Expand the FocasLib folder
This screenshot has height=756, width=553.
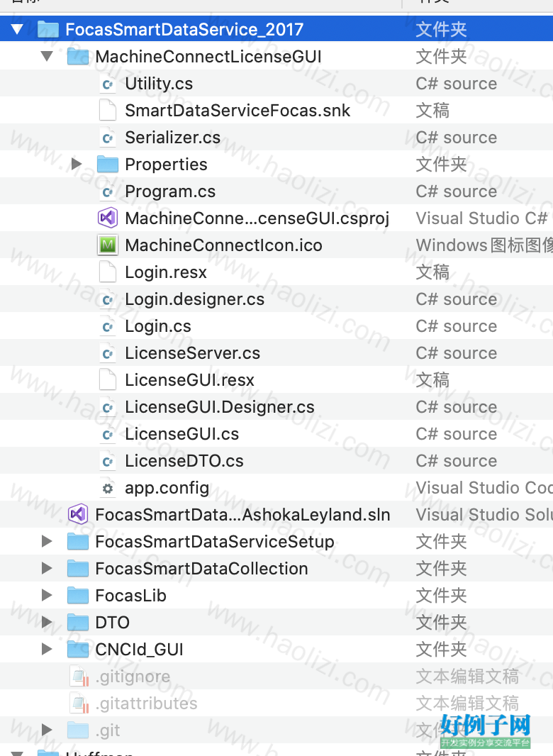click(47, 596)
